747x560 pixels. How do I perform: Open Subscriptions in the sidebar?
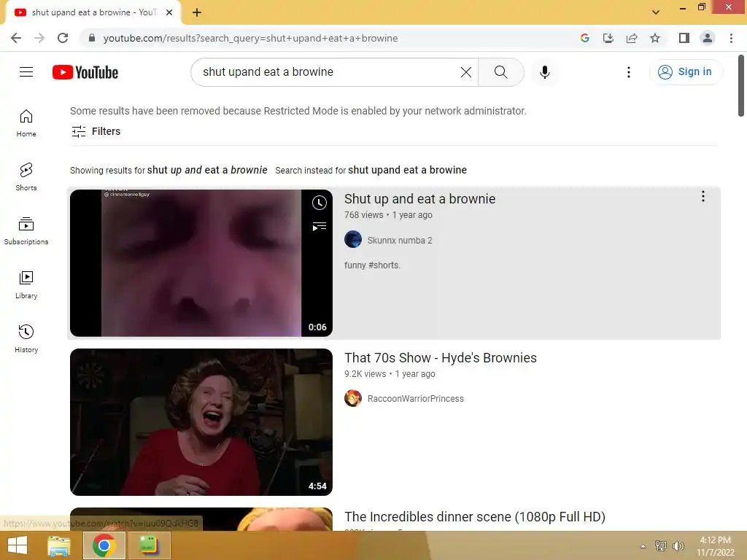tap(26, 230)
